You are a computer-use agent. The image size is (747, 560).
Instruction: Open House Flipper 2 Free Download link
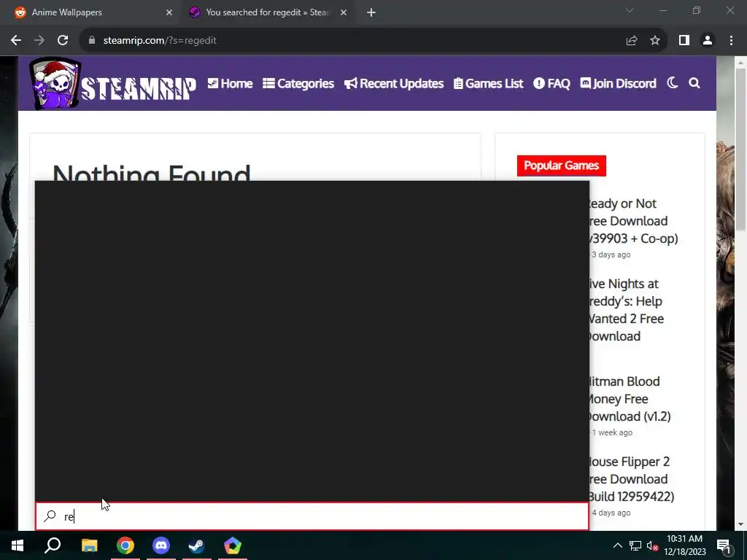point(631,479)
